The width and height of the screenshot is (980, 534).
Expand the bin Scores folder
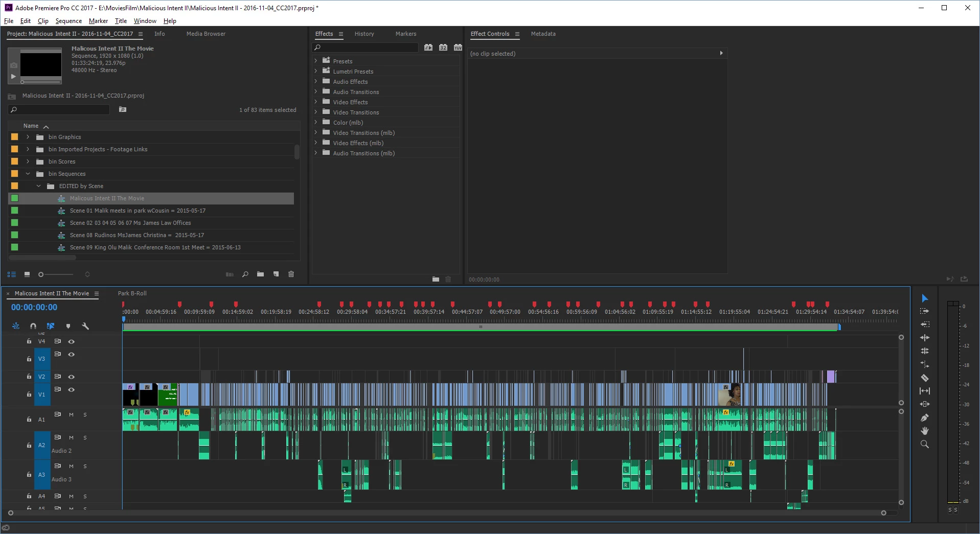(x=28, y=161)
